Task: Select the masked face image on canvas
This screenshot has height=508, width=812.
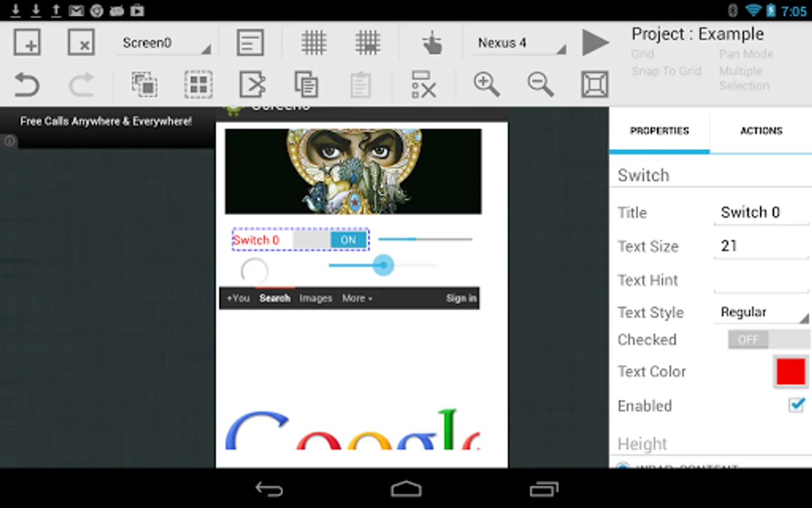Action: (x=353, y=172)
